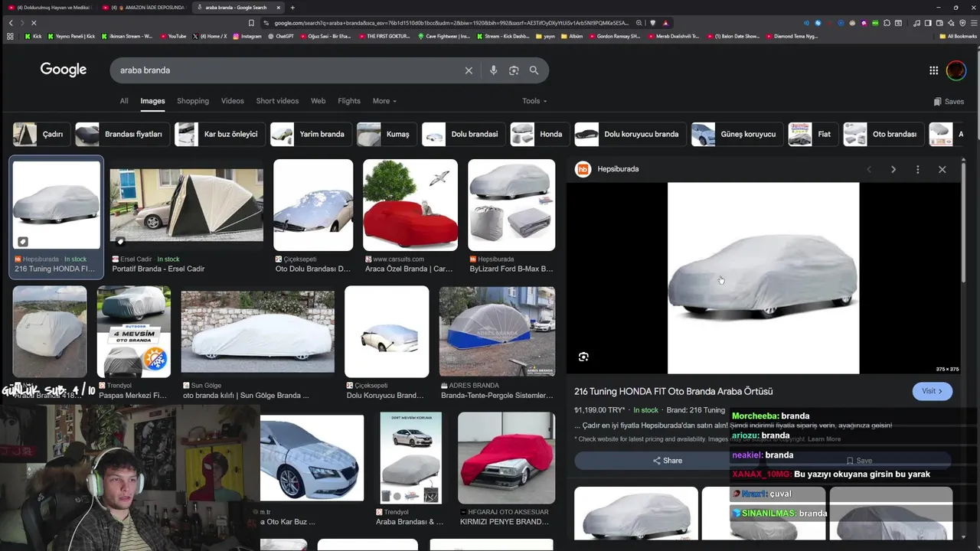This screenshot has width=980, height=551.
Task: Select the Honda filter chip
Action: point(539,134)
